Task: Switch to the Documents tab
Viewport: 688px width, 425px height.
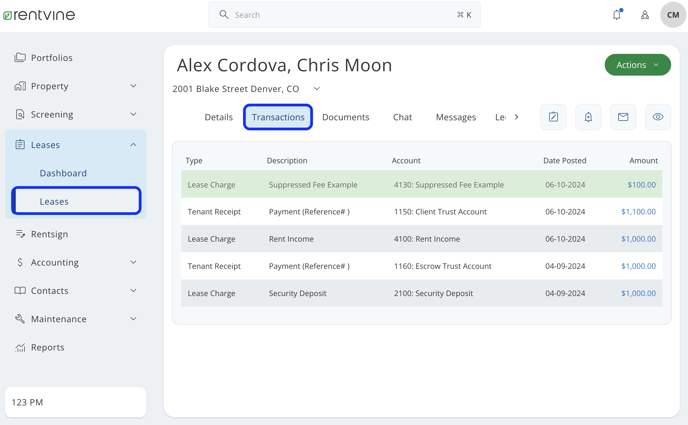Action: click(x=346, y=117)
